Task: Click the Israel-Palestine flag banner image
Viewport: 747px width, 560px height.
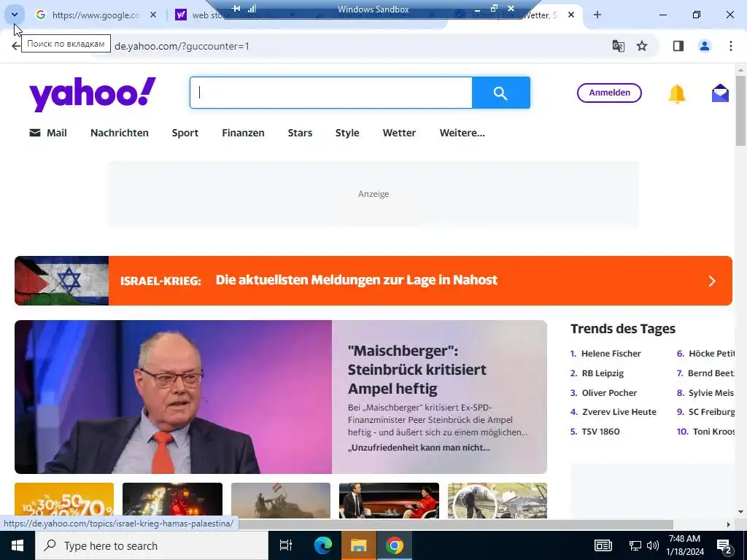Action: tap(62, 281)
